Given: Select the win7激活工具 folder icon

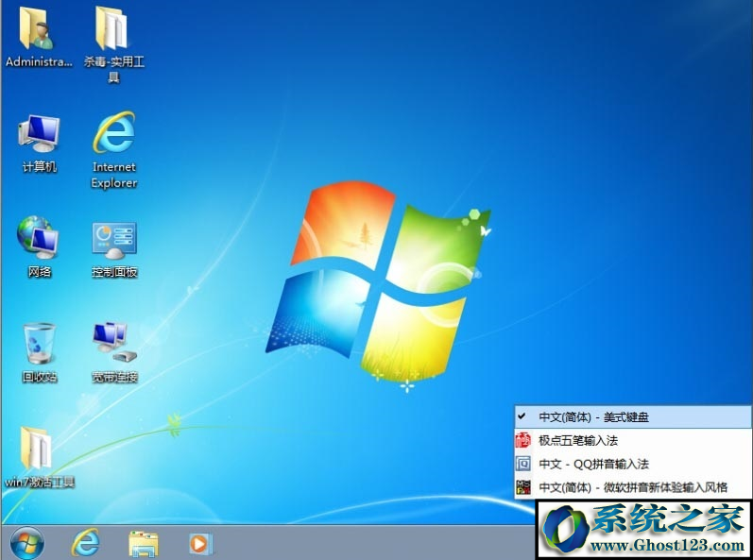Looking at the screenshot, I should tap(38, 448).
